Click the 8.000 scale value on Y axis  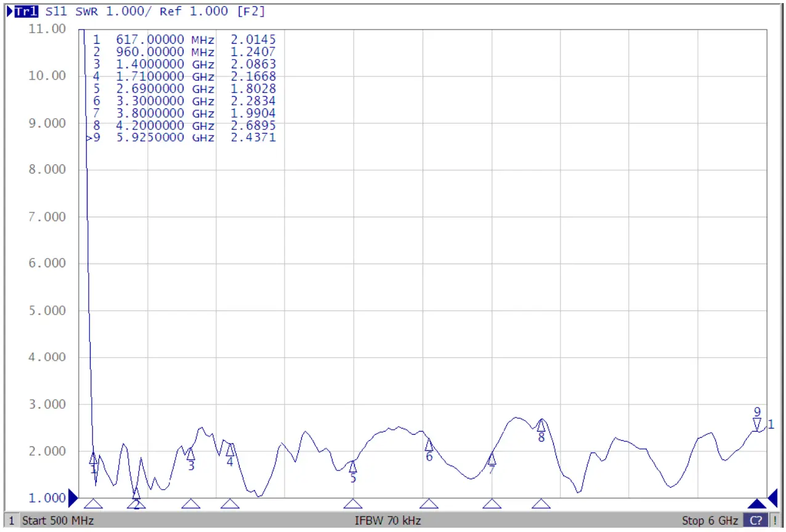pos(47,170)
